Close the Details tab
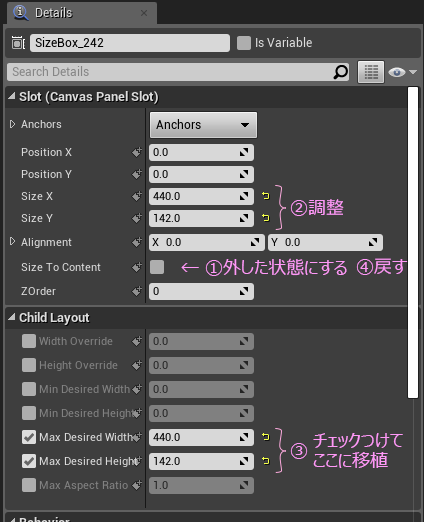424x522 pixels. [144, 13]
